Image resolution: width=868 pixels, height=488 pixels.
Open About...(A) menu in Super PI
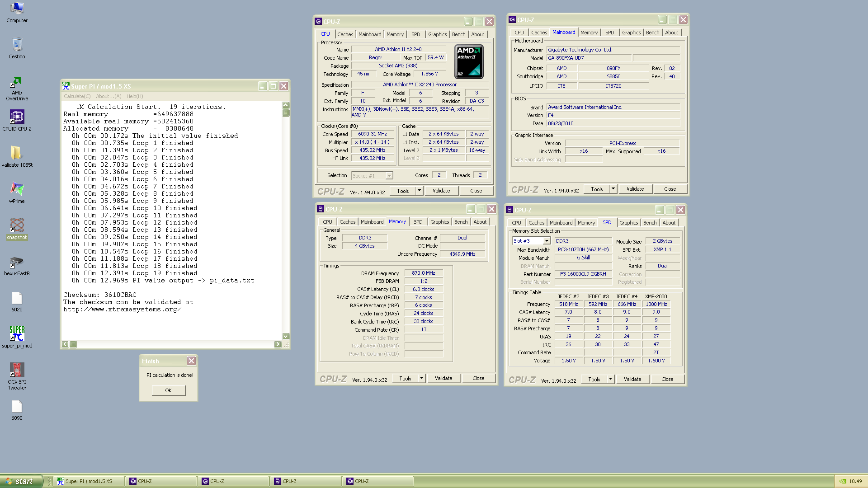pos(108,96)
